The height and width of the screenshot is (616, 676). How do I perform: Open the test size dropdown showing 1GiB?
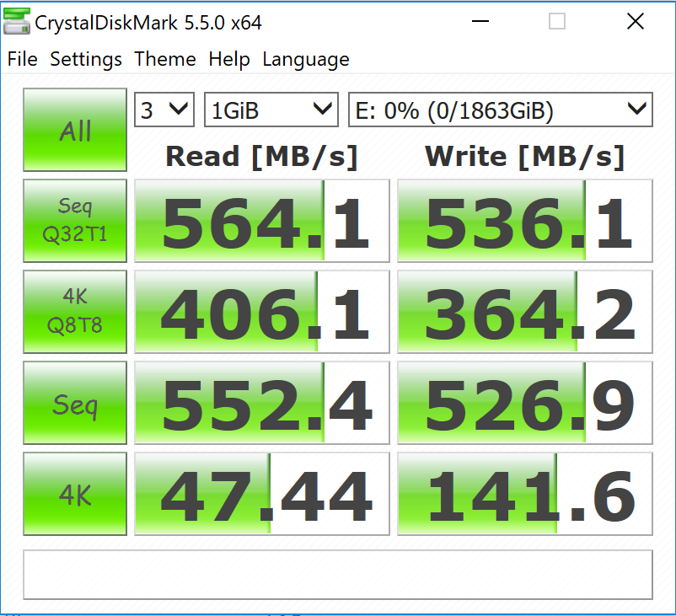tap(271, 110)
